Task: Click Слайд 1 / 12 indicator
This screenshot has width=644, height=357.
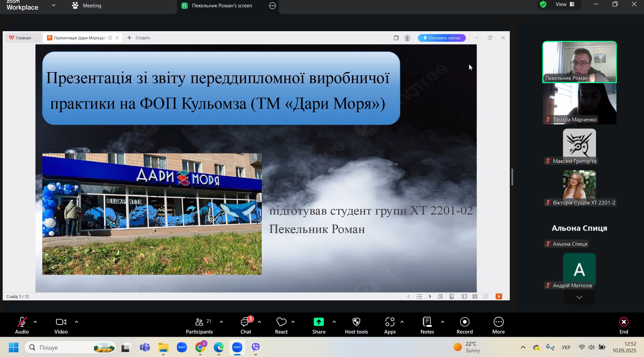Action: 18,297
